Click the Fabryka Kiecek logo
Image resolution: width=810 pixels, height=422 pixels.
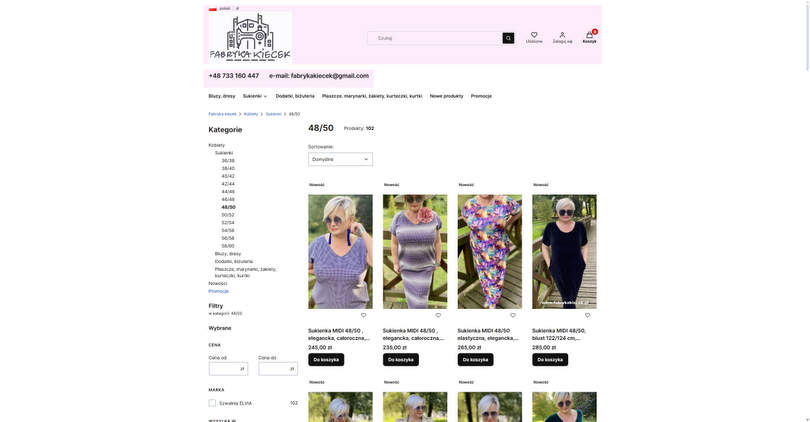(x=250, y=38)
